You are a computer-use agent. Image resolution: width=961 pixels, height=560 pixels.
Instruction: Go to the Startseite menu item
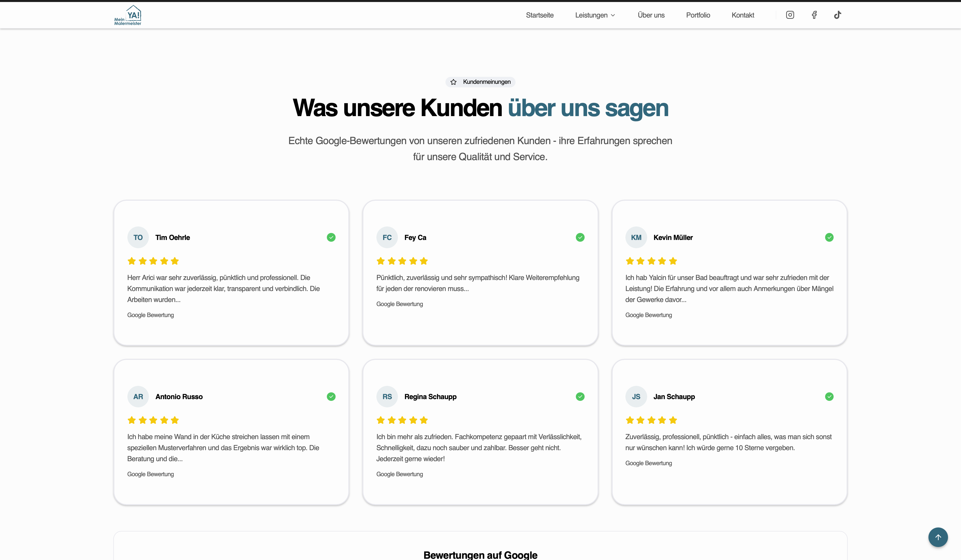click(x=540, y=15)
